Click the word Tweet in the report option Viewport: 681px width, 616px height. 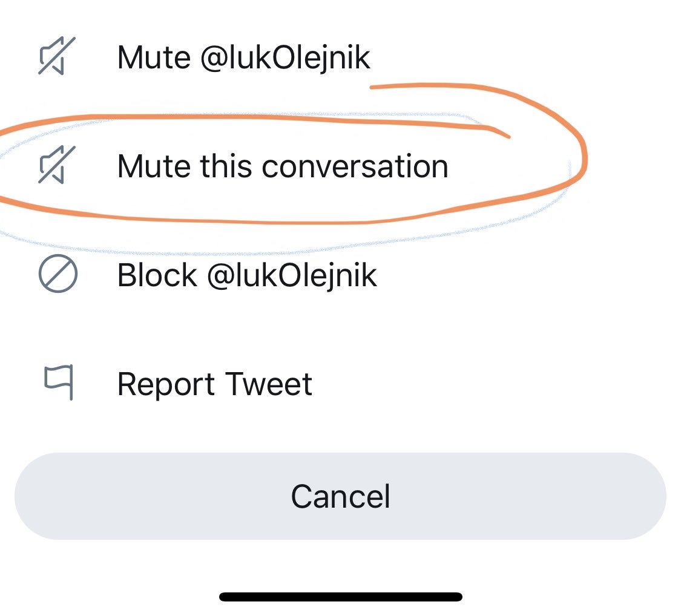pyautogui.click(x=269, y=384)
